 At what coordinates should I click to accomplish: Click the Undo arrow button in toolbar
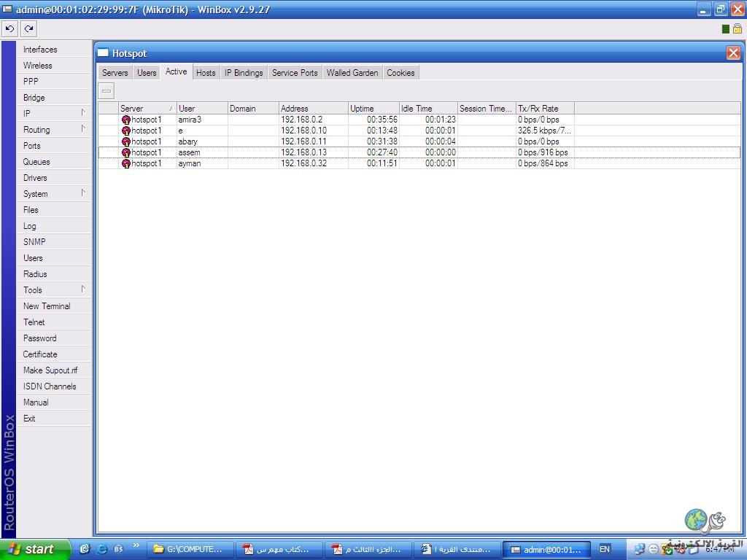pyautogui.click(x=9, y=29)
